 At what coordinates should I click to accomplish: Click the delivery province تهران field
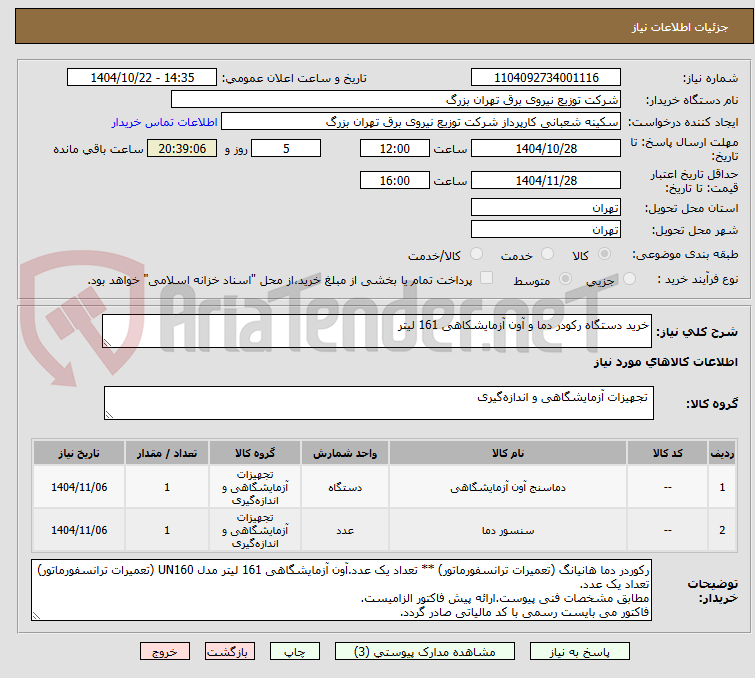point(546,208)
